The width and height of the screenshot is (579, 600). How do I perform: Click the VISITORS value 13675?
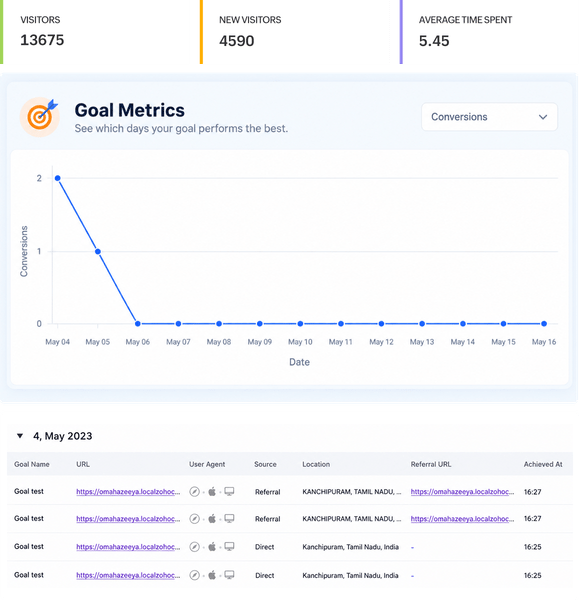(x=42, y=40)
